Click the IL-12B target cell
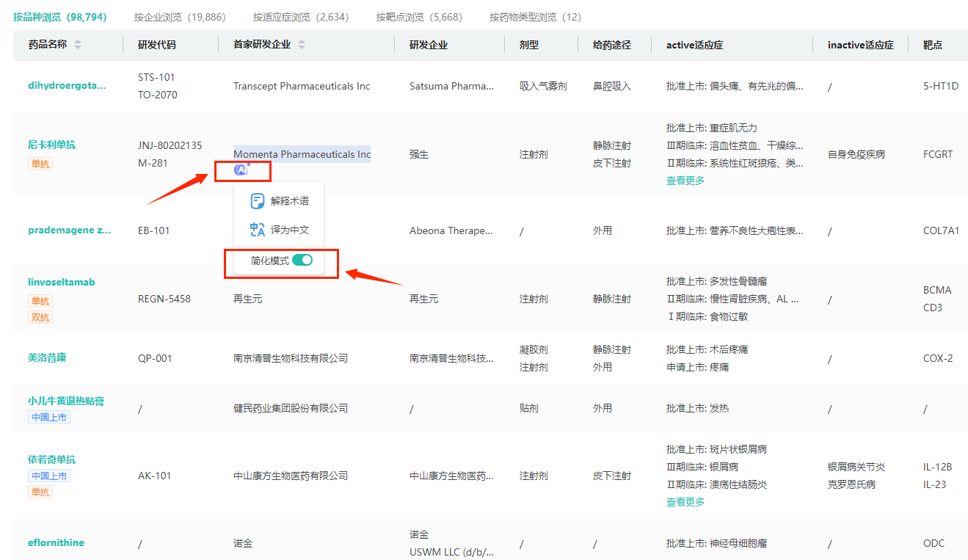Viewport: 968px width, 560px height. coord(938,467)
